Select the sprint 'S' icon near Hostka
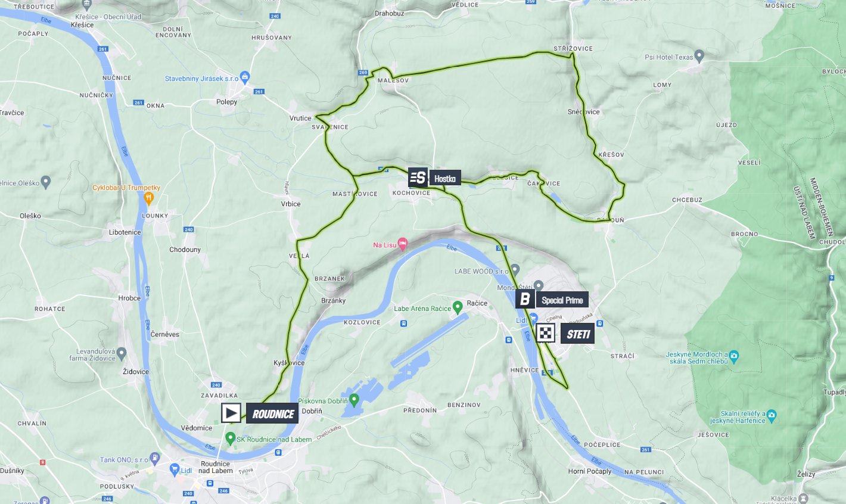 coord(418,177)
